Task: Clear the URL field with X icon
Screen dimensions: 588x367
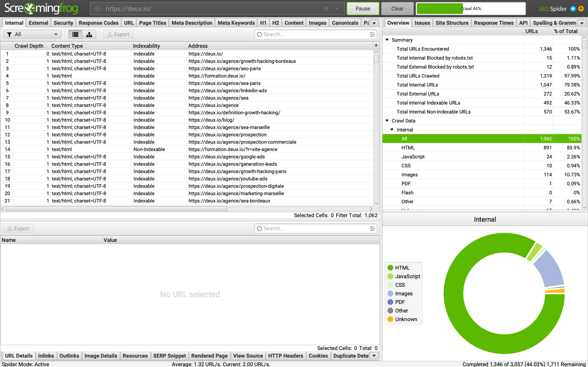Action: click(x=326, y=9)
